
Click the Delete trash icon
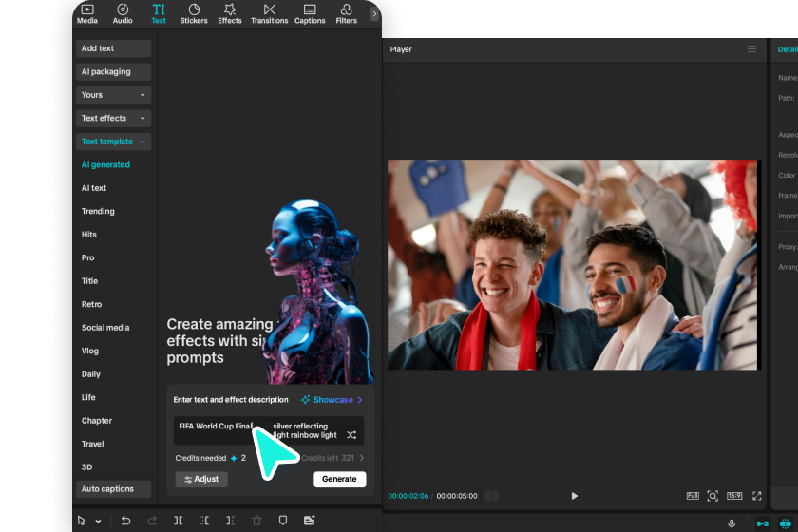click(256, 521)
